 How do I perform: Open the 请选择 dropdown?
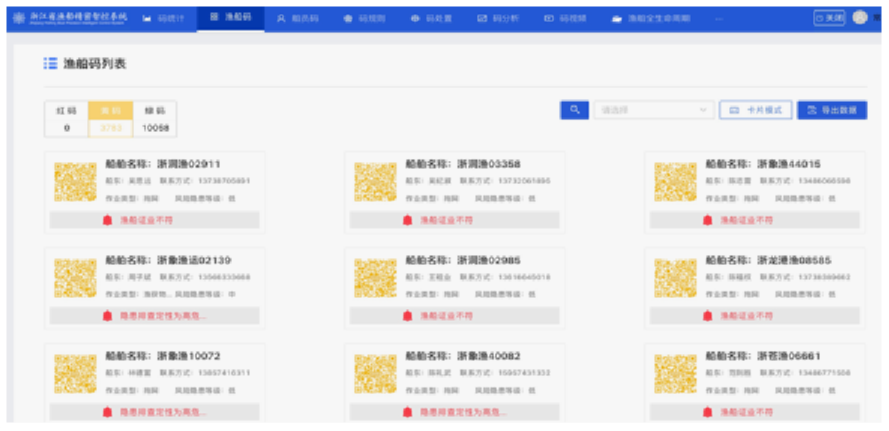[650, 110]
